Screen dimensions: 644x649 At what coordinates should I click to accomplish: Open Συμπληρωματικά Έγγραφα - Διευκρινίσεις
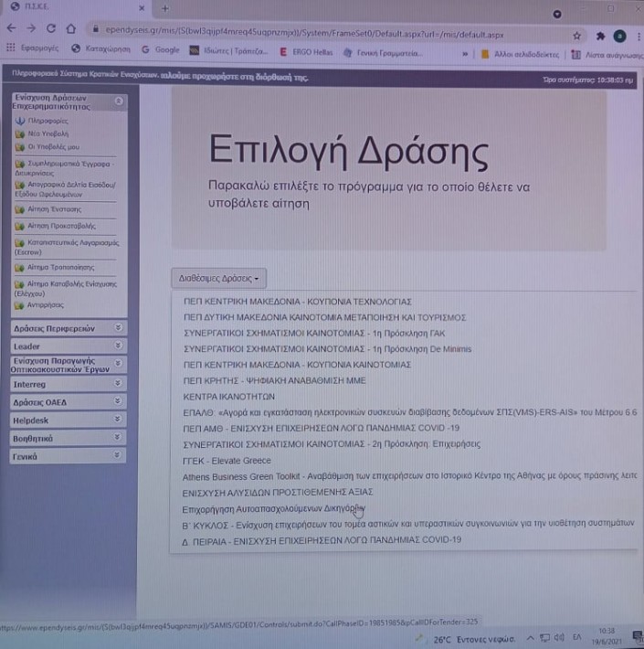tap(65, 168)
